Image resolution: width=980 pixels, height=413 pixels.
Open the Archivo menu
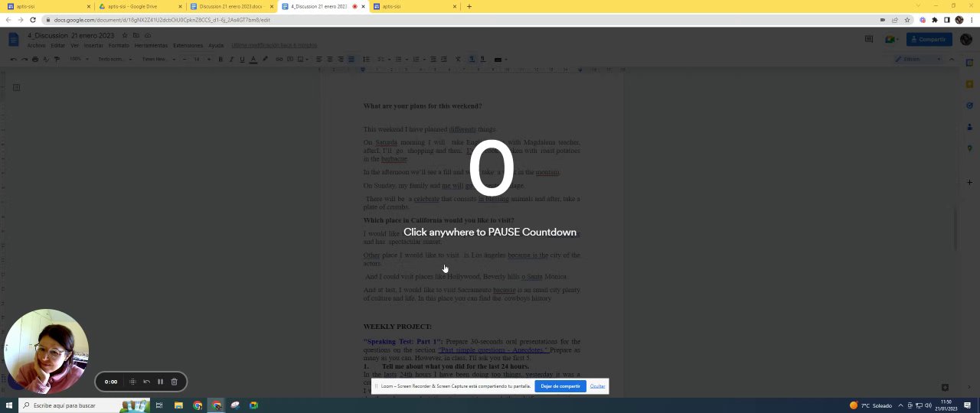click(36, 46)
